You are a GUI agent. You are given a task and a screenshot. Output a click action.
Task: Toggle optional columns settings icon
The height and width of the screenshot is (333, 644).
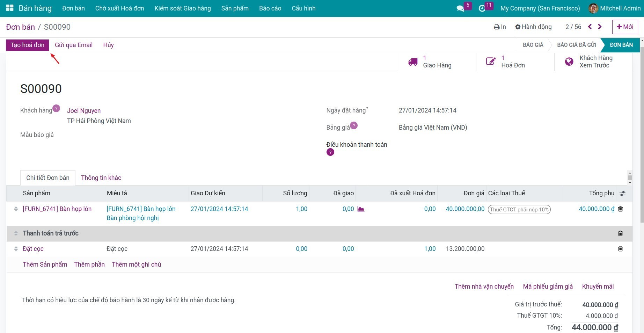tap(622, 194)
